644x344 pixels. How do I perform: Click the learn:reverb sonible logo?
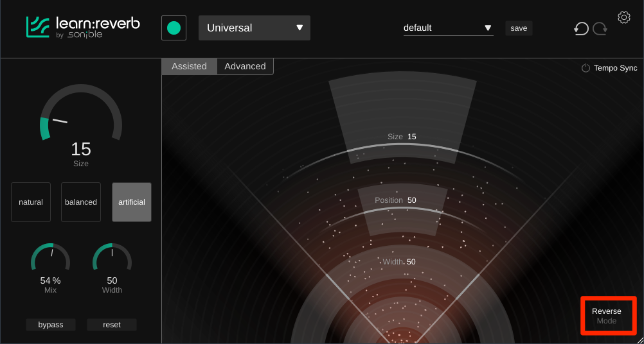(83, 27)
